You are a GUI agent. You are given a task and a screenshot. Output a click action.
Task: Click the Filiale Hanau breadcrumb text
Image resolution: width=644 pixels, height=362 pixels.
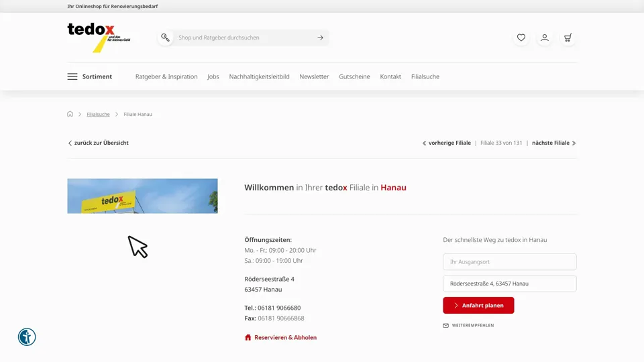(138, 115)
